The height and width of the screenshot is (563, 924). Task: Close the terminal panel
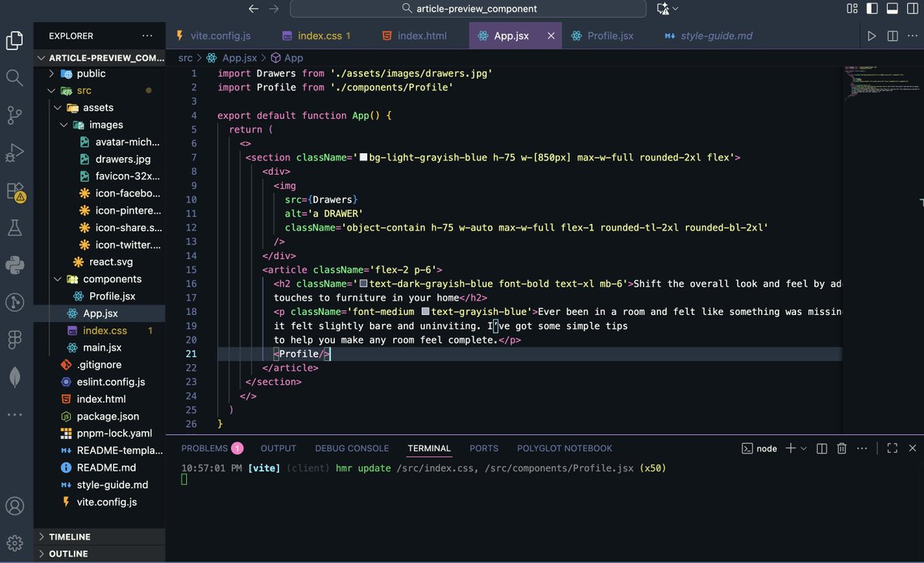[x=912, y=448]
